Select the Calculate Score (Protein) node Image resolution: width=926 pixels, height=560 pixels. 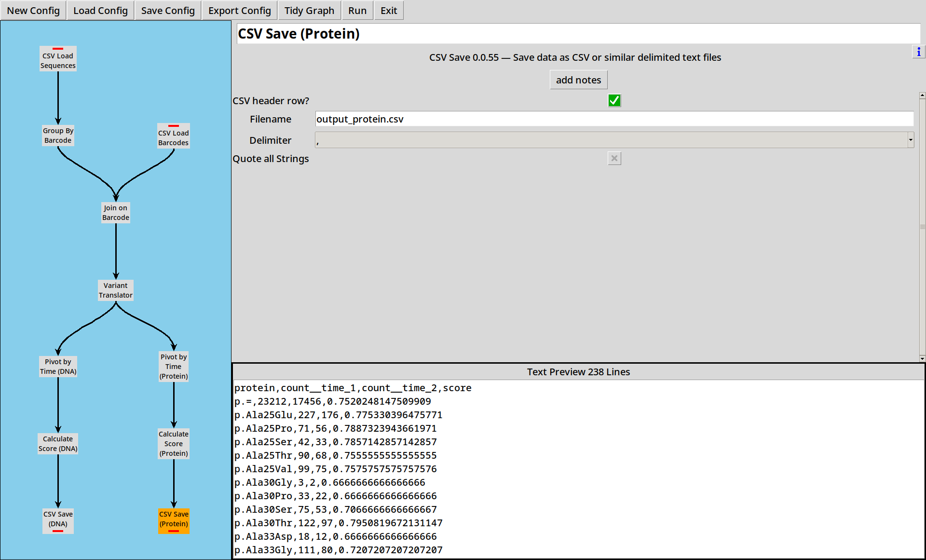pyautogui.click(x=174, y=444)
